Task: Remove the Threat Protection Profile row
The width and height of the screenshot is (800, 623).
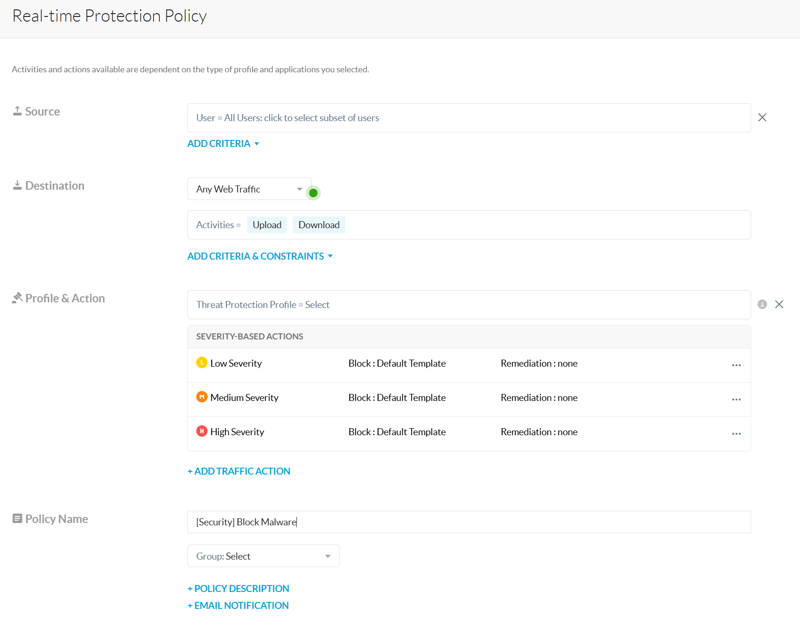Action: tap(779, 304)
